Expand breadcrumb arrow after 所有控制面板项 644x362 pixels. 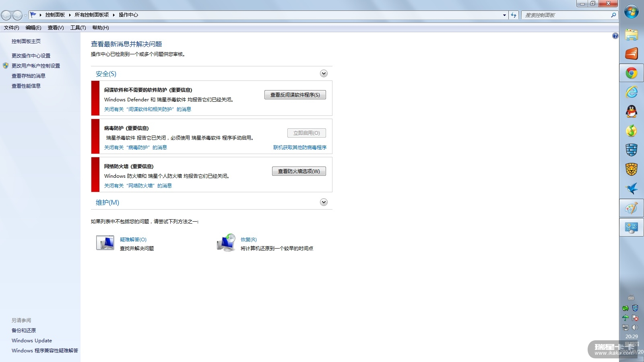[114, 15]
